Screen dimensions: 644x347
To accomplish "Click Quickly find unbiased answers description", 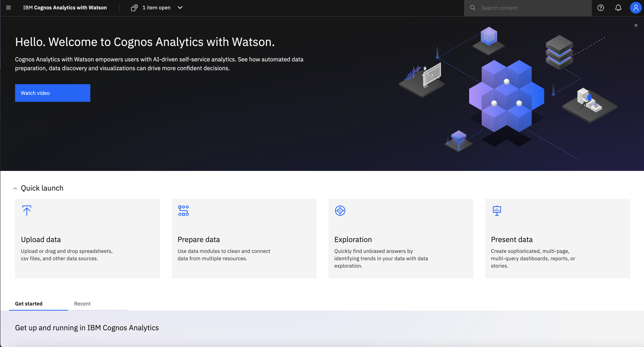I will coord(381,258).
